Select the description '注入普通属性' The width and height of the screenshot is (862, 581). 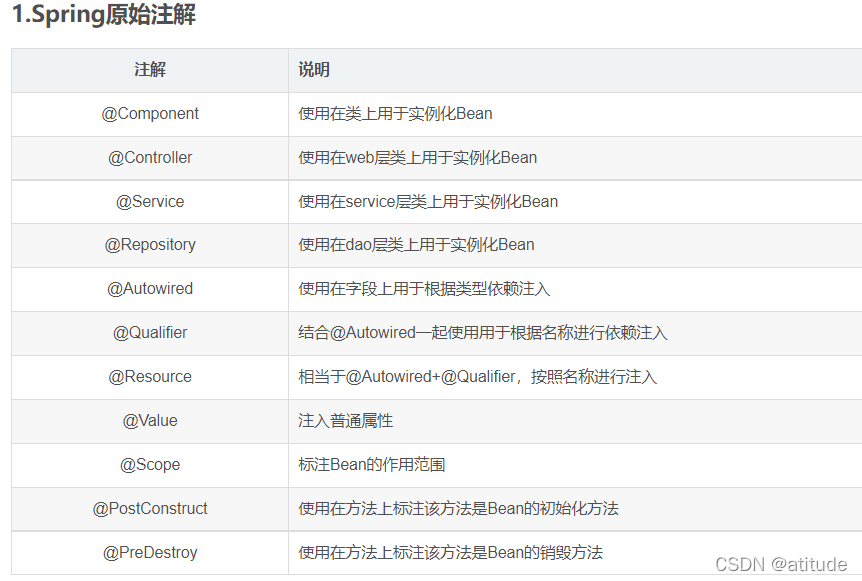345,420
